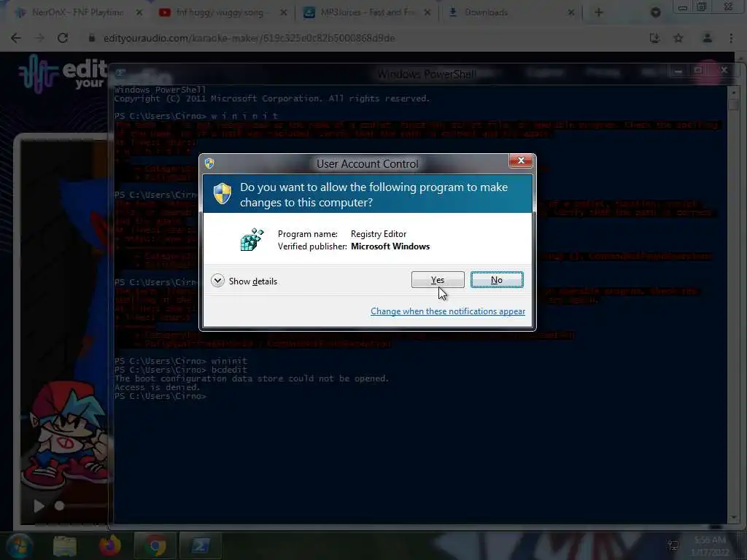Switch to NeirOnX FNF Playtime browser tab
Screen dimensions: 747x560
(x=77, y=12)
